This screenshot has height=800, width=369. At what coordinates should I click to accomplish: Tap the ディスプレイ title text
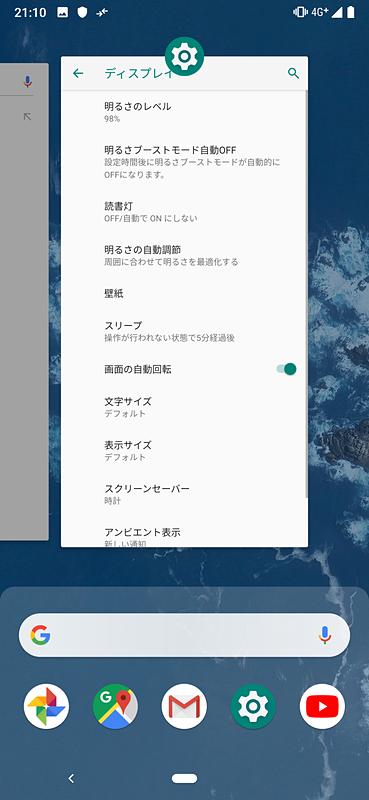click(138, 73)
